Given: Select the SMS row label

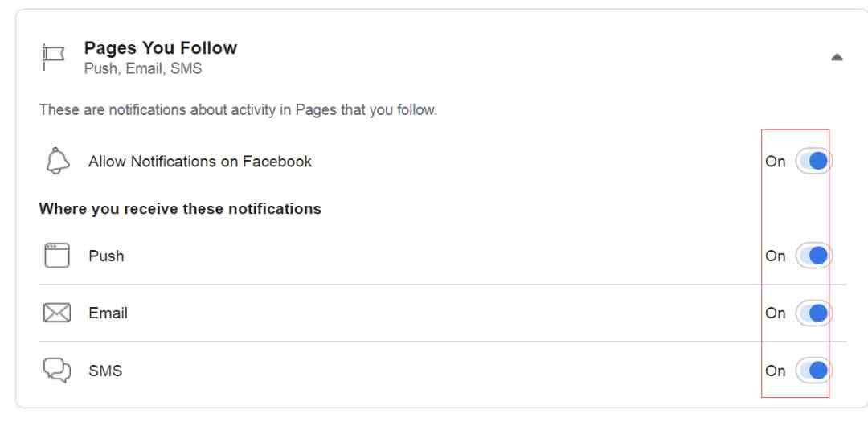Looking at the screenshot, I should click(x=105, y=370).
